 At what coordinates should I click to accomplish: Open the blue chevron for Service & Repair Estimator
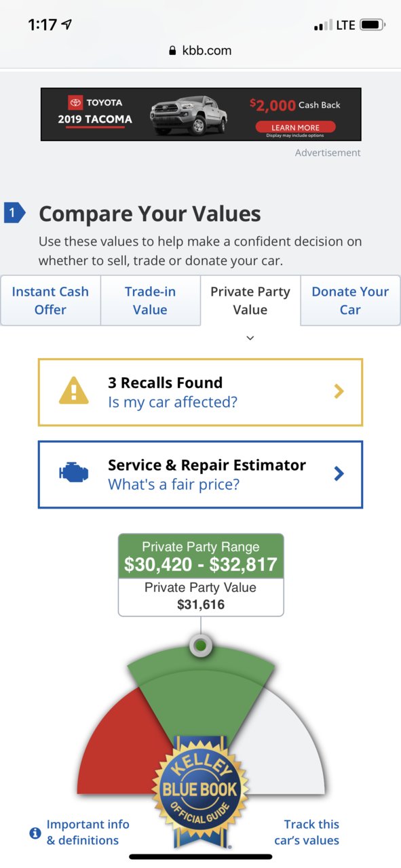[x=339, y=473]
